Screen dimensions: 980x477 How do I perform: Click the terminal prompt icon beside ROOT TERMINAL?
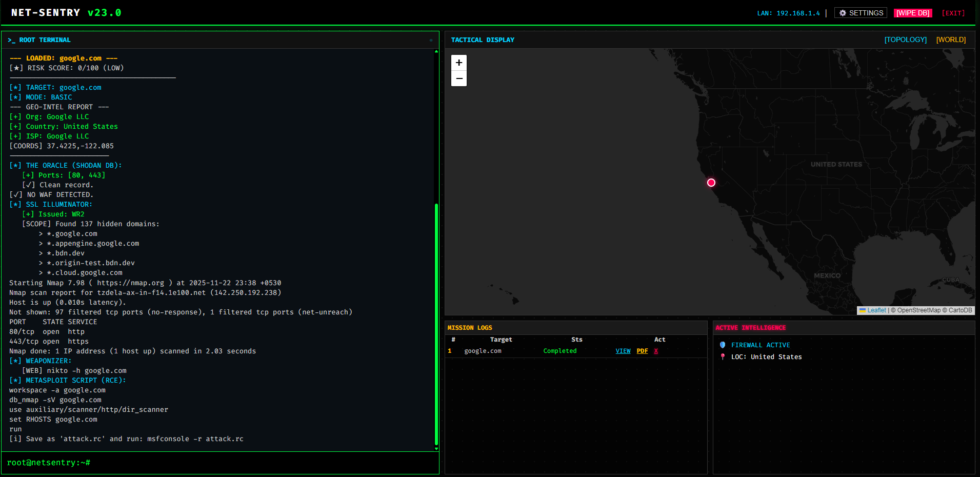tap(11, 40)
